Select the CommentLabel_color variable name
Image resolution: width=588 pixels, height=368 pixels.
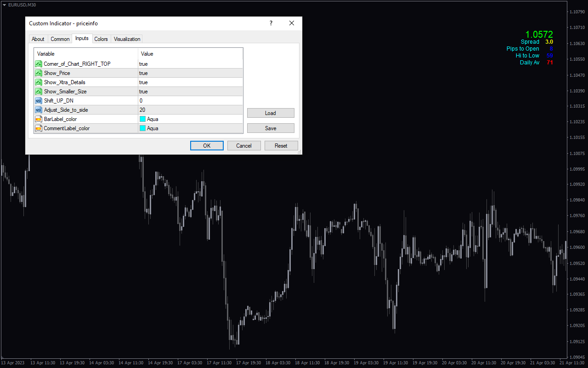[x=67, y=128]
